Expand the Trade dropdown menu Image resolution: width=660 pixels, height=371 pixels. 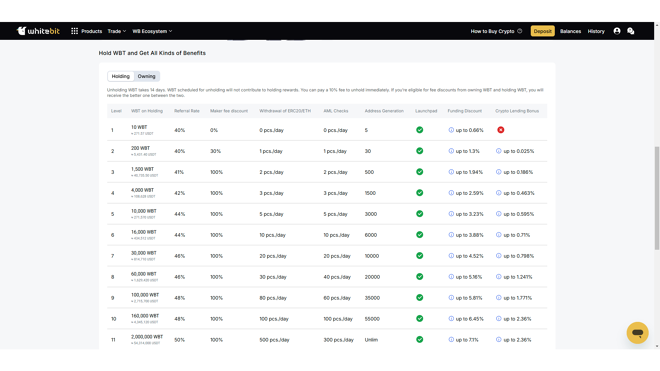[117, 31]
